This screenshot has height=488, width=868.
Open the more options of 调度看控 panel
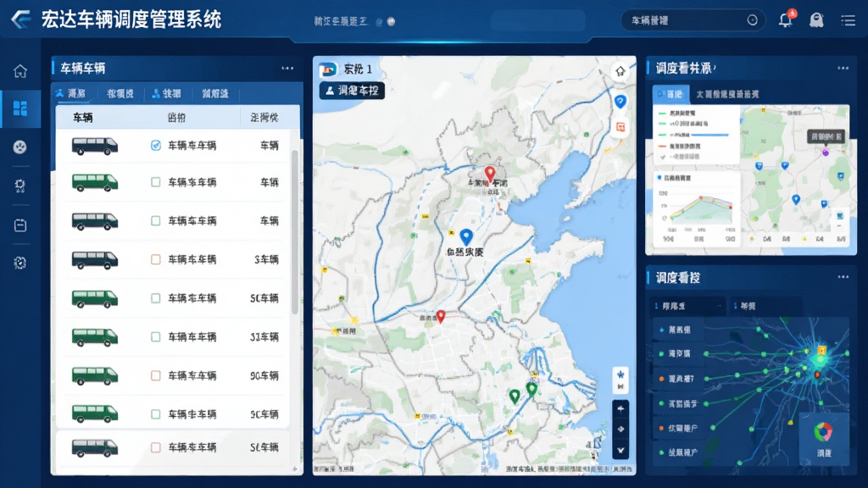pos(843,277)
